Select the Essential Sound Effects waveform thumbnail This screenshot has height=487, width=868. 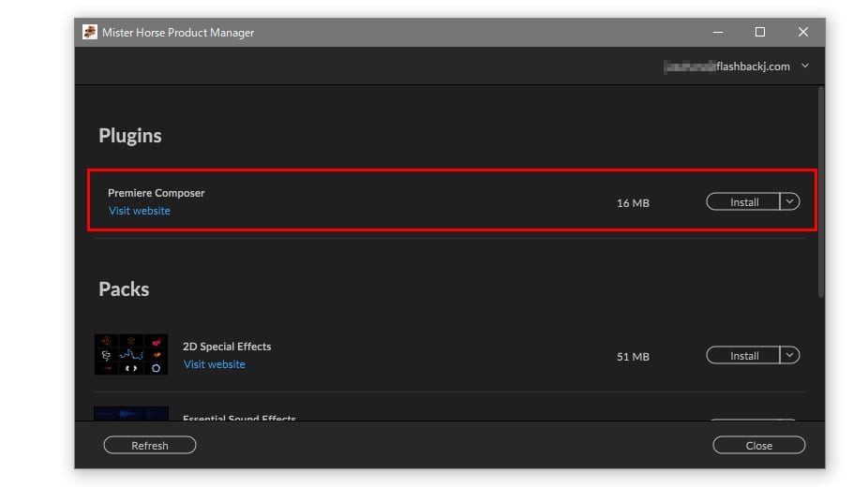(131, 413)
